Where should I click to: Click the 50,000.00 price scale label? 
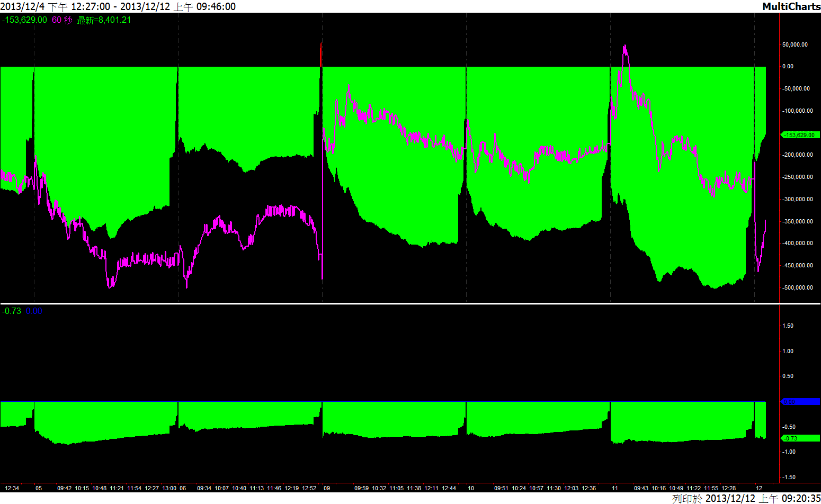(x=795, y=44)
